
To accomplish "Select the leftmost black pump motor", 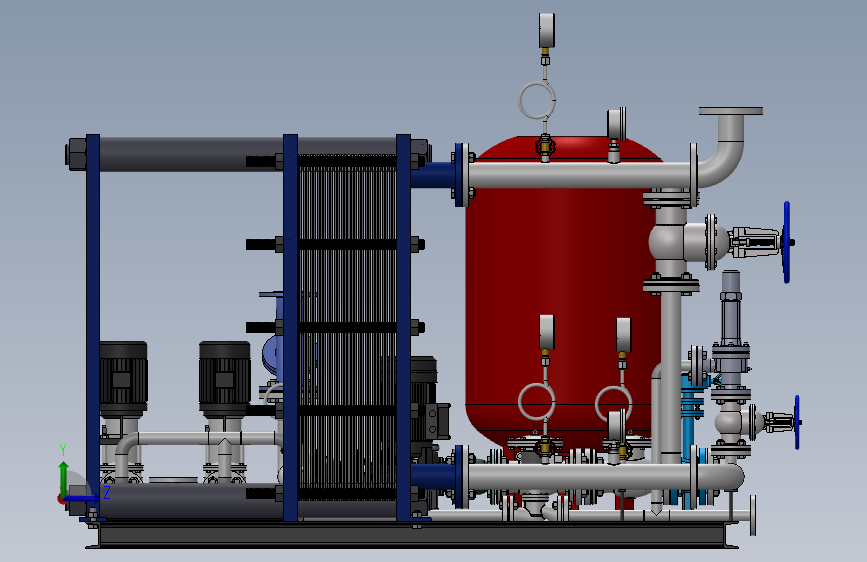I will click(x=123, y=379).
